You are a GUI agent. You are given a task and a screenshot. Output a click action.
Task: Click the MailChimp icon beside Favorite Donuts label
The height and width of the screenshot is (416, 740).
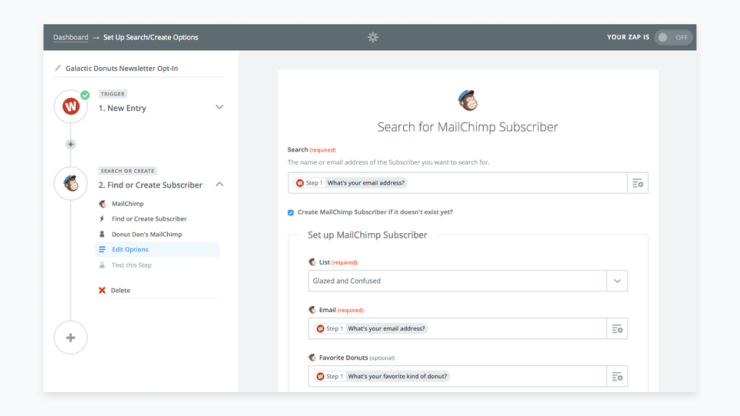(x=312, y=357)
